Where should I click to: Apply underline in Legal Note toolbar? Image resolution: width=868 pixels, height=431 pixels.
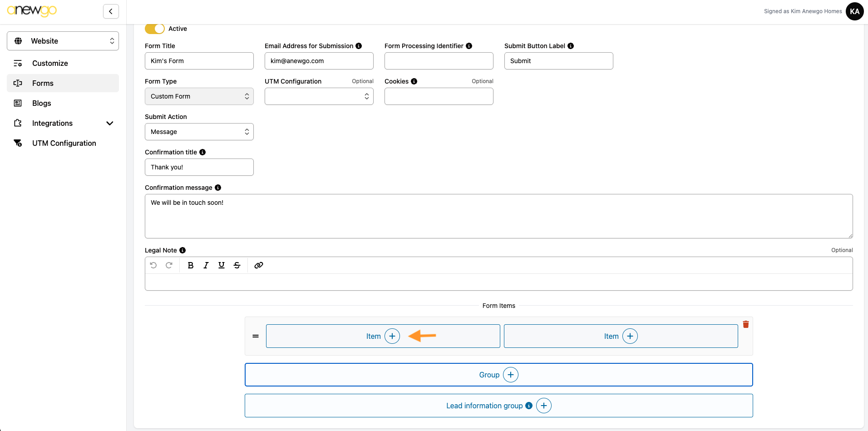222,265
